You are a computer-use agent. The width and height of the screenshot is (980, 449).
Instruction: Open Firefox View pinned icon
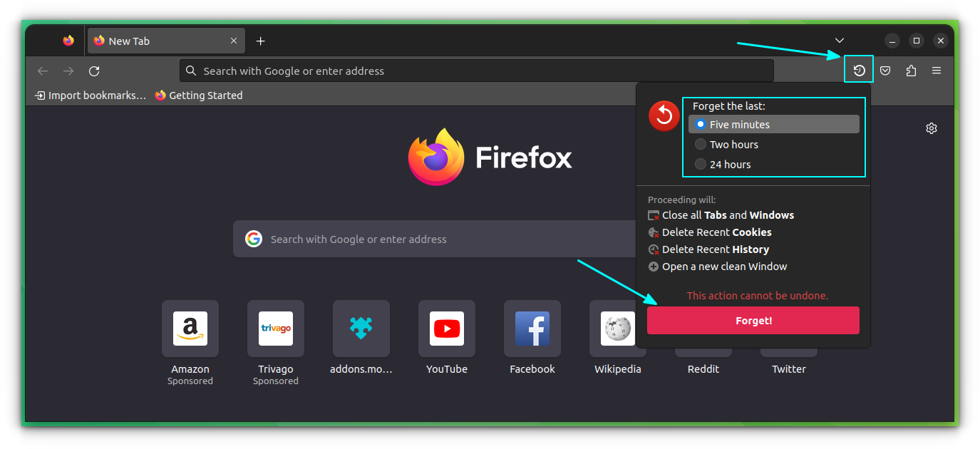pos(68,41)
